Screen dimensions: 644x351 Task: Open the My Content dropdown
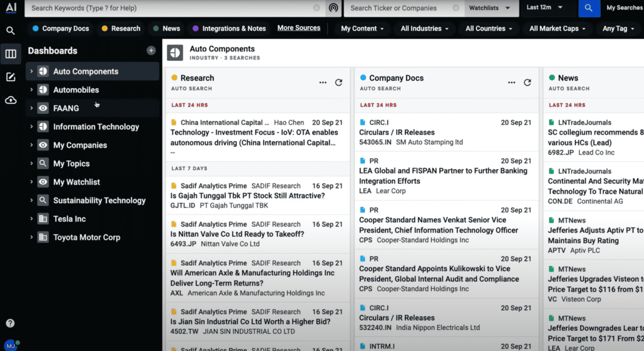(362, 29)
